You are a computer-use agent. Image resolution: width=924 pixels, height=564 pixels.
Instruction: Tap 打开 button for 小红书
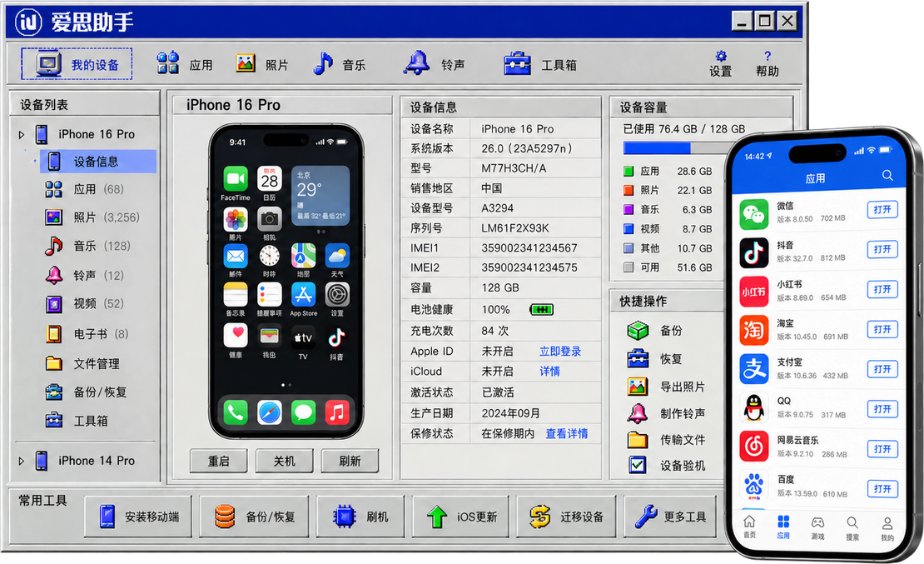click(882, 290)
